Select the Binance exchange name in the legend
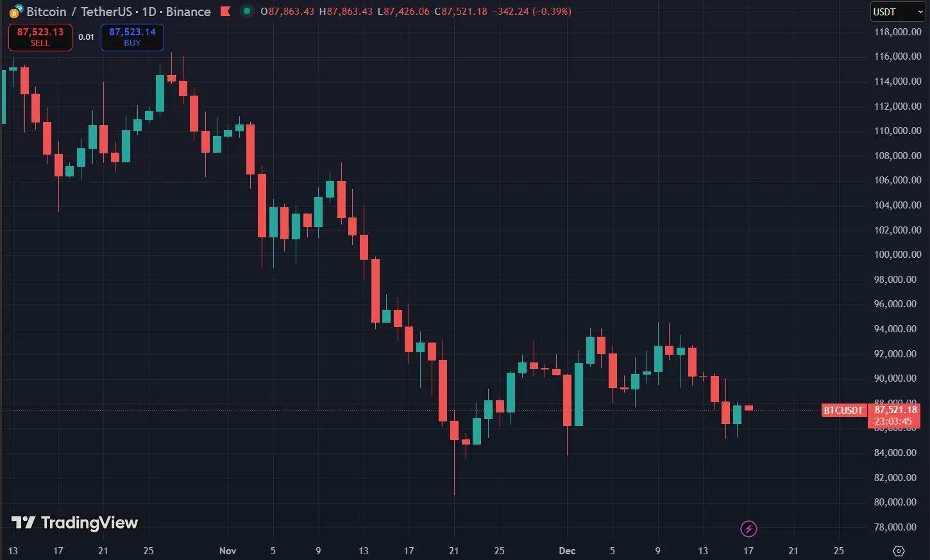Screen dimensions: 930x560 pyautogui.click(x=189, y=11)
